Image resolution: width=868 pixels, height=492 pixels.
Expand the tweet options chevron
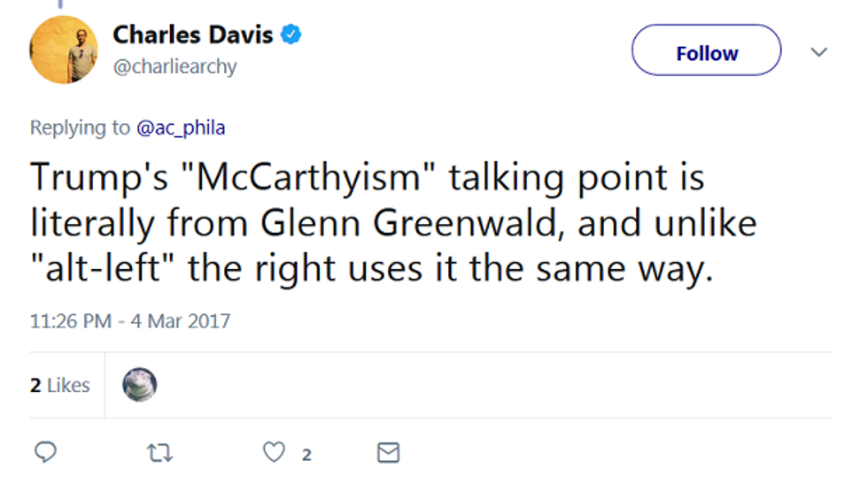coord(819,52)
